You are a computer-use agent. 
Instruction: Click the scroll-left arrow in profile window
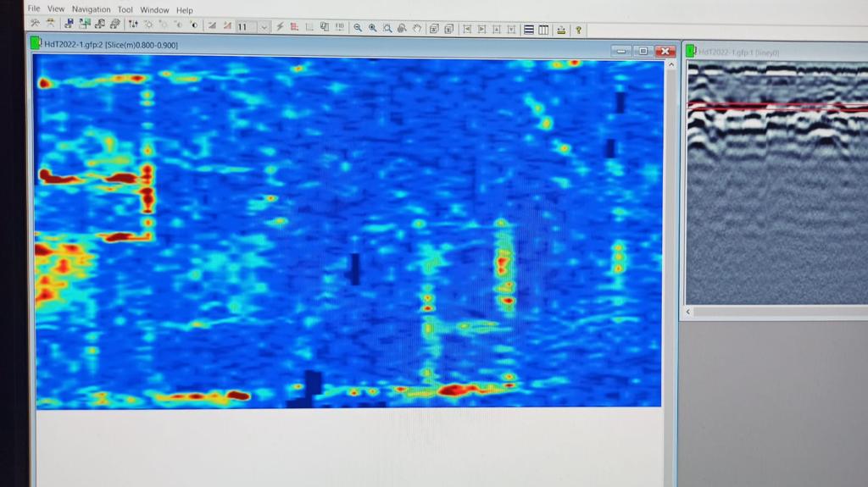click(x=688, y=312)
